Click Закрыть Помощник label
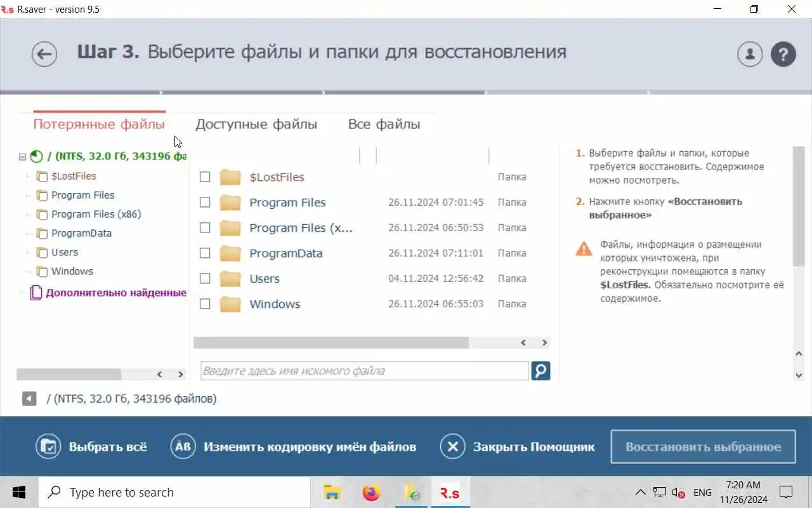Image resolution: width=812 pixels, height=508 pixels. click(534, 447)
